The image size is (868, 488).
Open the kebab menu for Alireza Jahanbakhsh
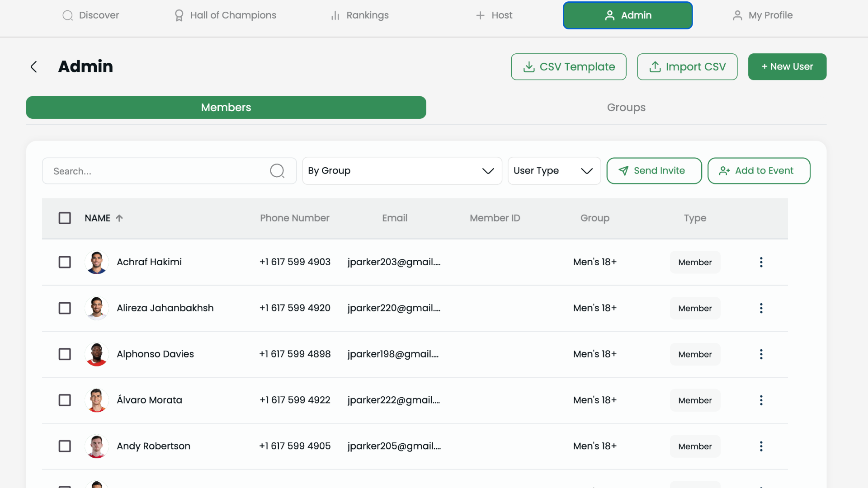(x=761, y=308)
